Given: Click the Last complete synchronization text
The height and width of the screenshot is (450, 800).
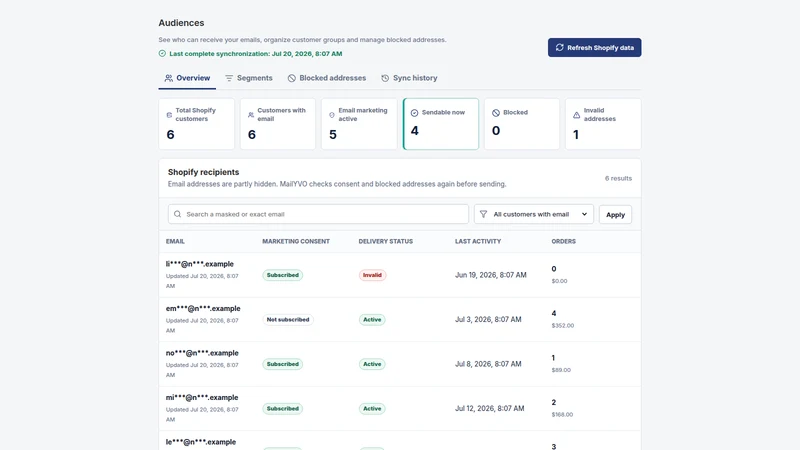Looking at the screenshot, I should [256, 54].
